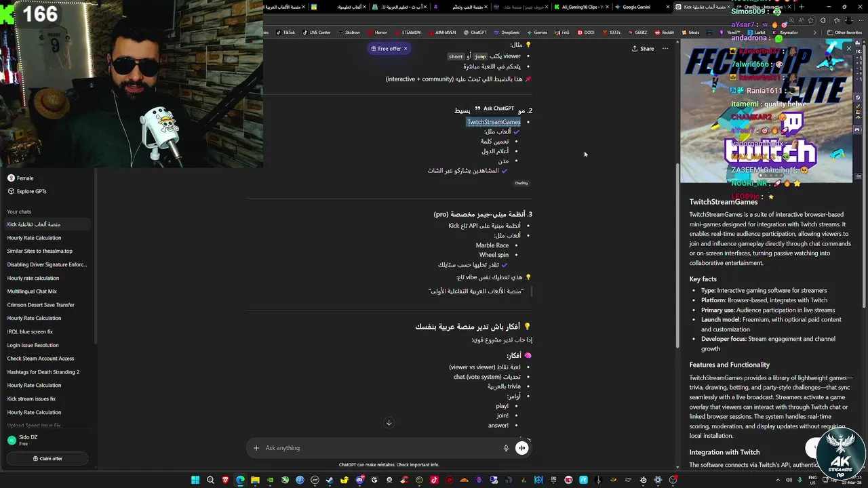Click the 'Features and Functionality' heading
Screen dimensions: 868x488
[x=730, y=365]
